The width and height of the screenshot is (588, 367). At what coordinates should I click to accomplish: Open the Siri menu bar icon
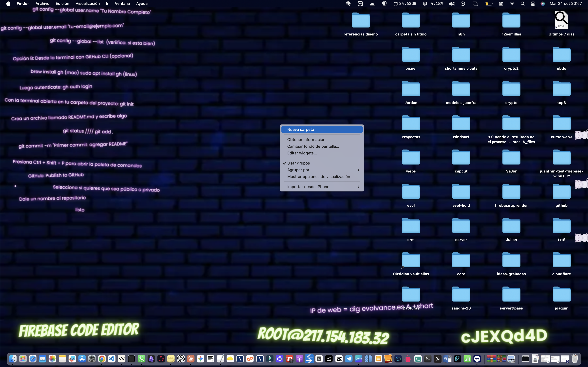(x=543, y=4)
